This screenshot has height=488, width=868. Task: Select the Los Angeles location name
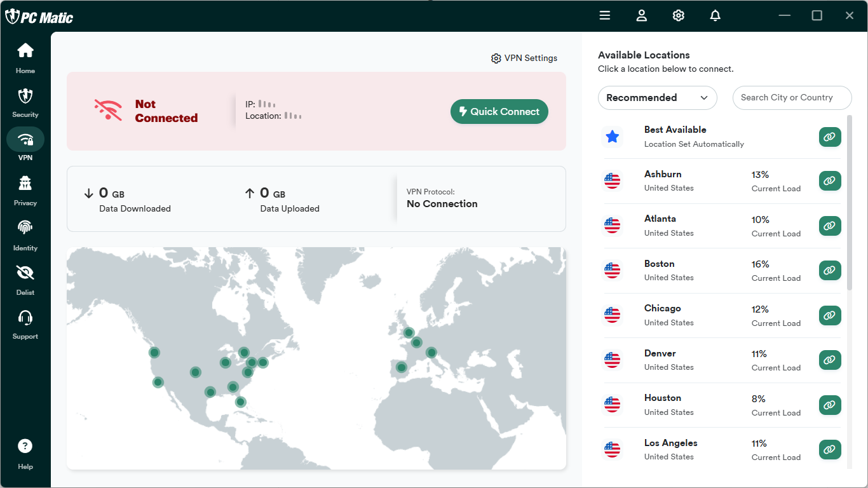tap(671, 443)
